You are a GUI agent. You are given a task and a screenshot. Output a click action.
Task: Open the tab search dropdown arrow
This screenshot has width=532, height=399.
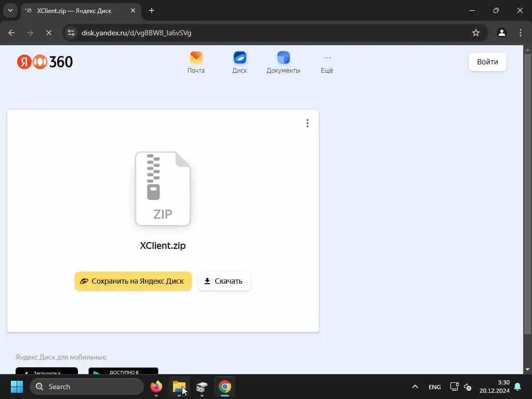(10, 10)
